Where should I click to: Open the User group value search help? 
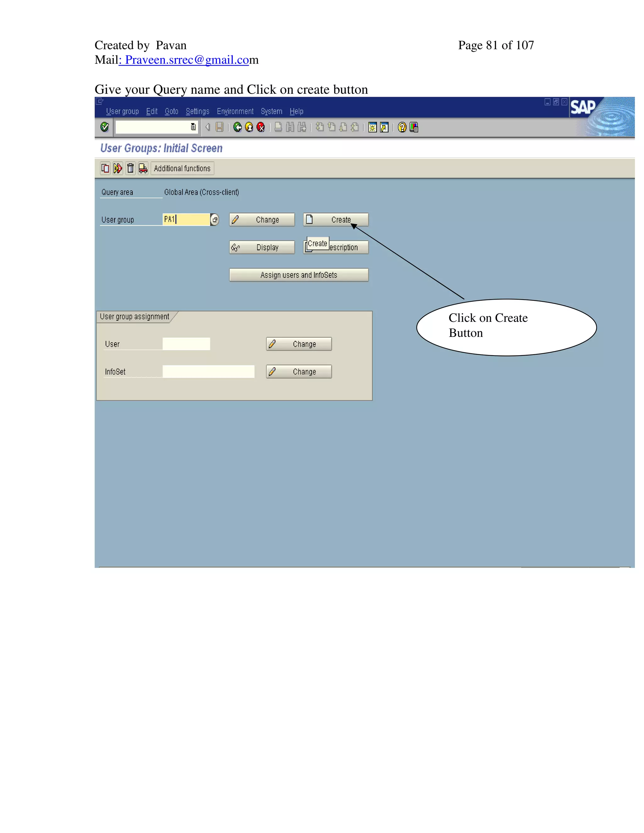pyautogui.click(x=215, y=220)
